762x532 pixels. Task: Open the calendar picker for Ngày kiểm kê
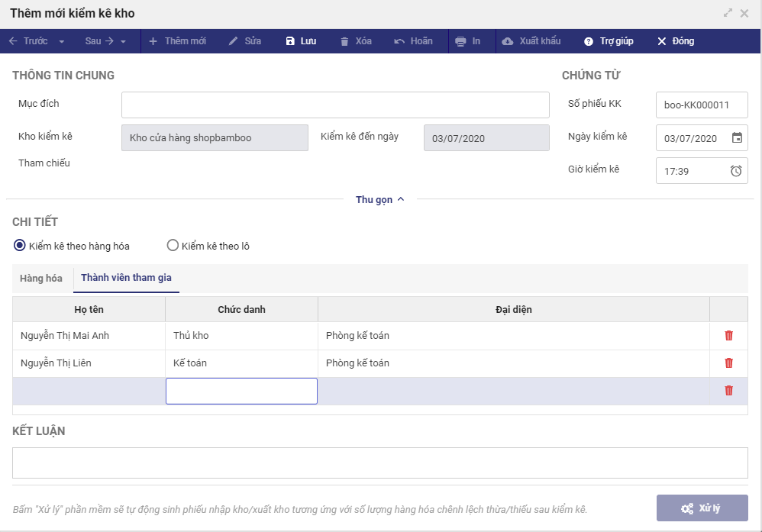[x=737, y=138]
